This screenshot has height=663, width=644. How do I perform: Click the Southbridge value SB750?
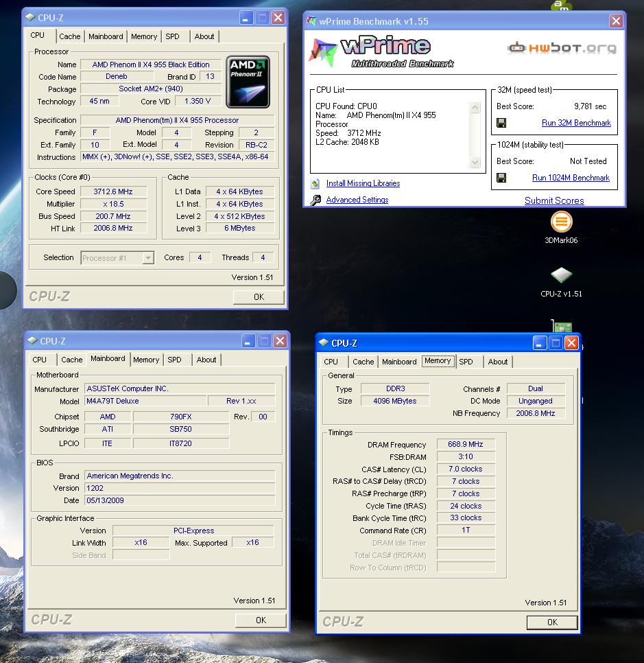[181, 429]
